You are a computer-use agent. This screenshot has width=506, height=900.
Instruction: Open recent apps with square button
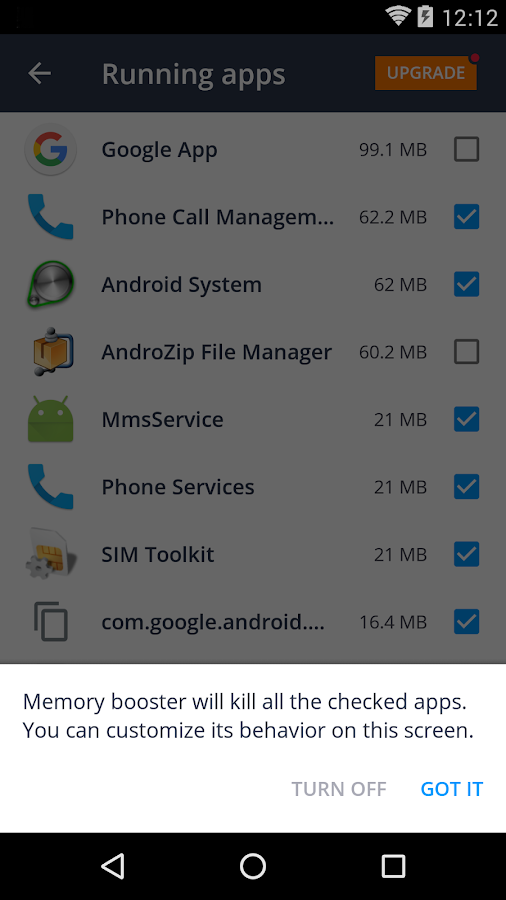click(394, 866)
